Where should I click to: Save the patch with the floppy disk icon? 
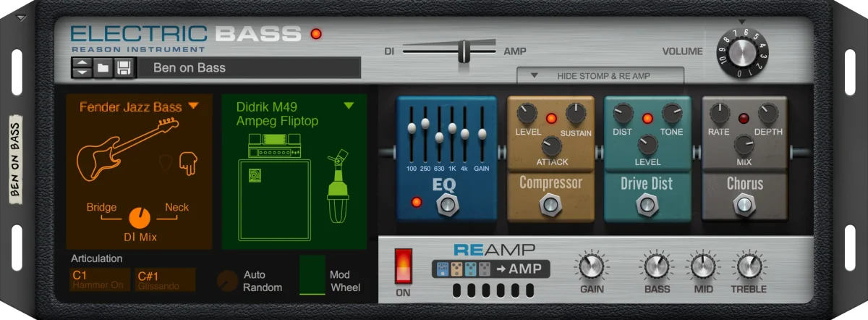[124, 68]
